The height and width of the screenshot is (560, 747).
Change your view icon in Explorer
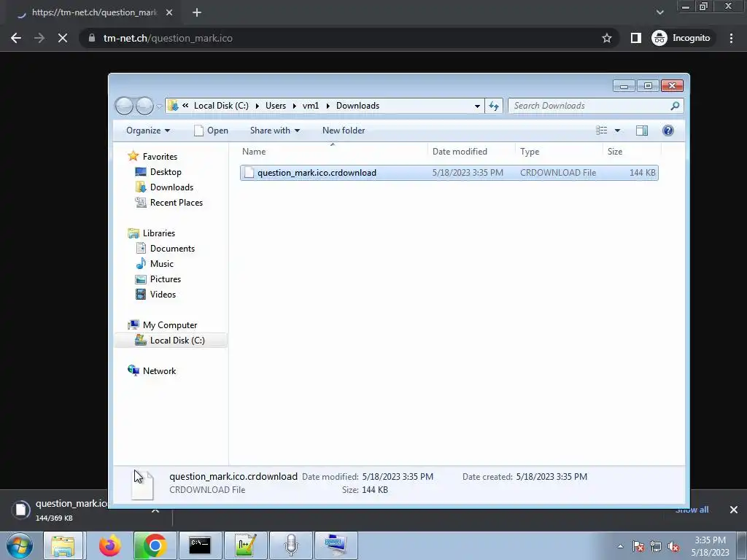(602, 131)
